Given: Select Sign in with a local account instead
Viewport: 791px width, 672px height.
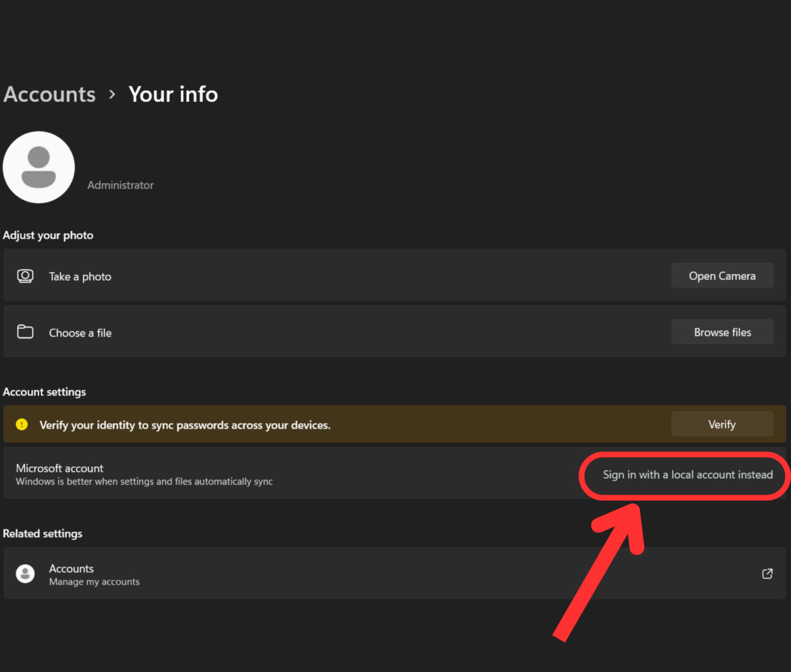Looking at the screenshot, I should (x=685, y=475).
